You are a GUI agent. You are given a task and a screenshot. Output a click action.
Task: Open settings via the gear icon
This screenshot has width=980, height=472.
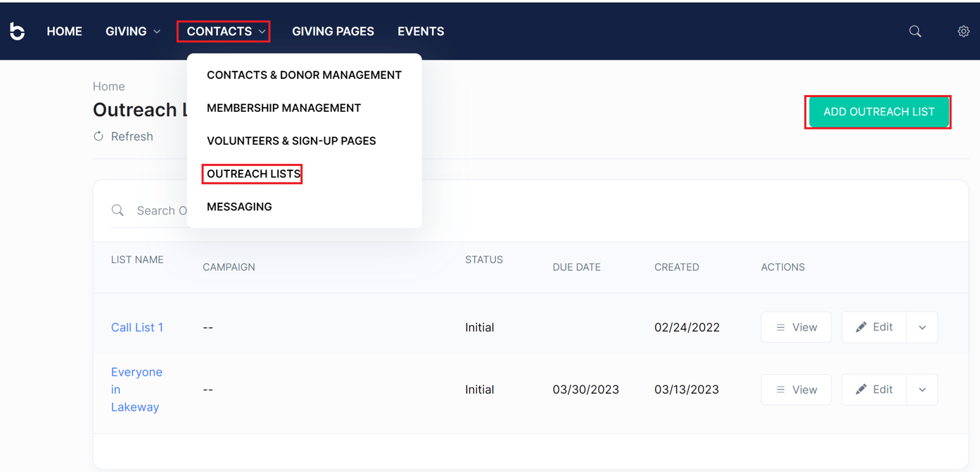963,31
